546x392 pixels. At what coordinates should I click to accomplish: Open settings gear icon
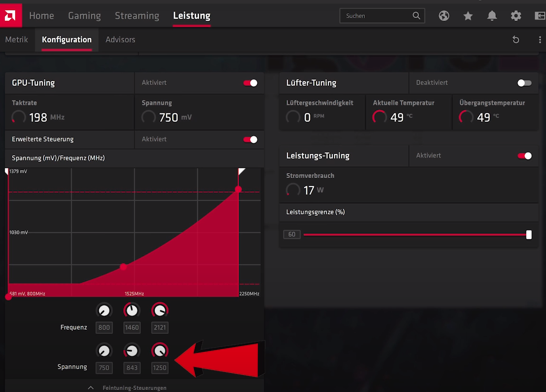point(516,16)
